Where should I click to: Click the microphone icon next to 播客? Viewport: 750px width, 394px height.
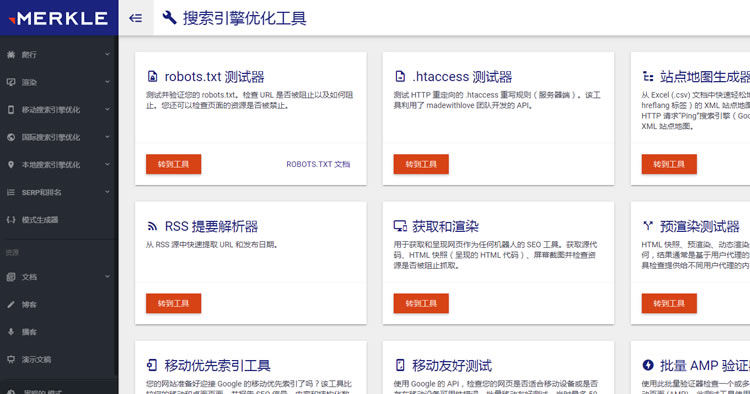(11, 331)
